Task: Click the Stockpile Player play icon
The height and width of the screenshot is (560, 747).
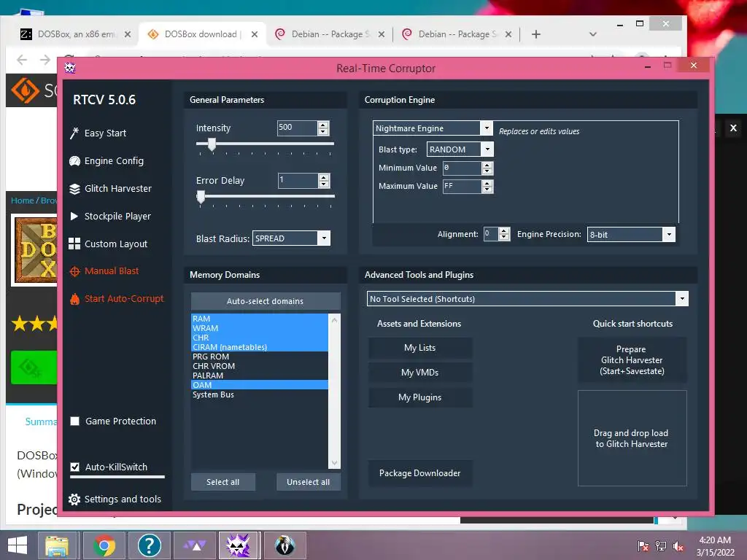Action: tap(74, 216)
